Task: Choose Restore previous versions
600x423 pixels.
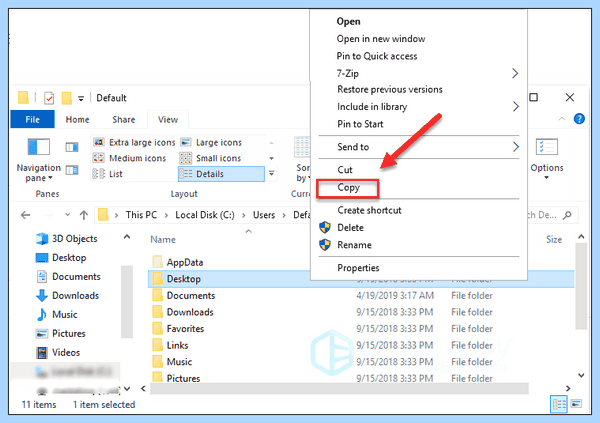Action: click(390, 89)
